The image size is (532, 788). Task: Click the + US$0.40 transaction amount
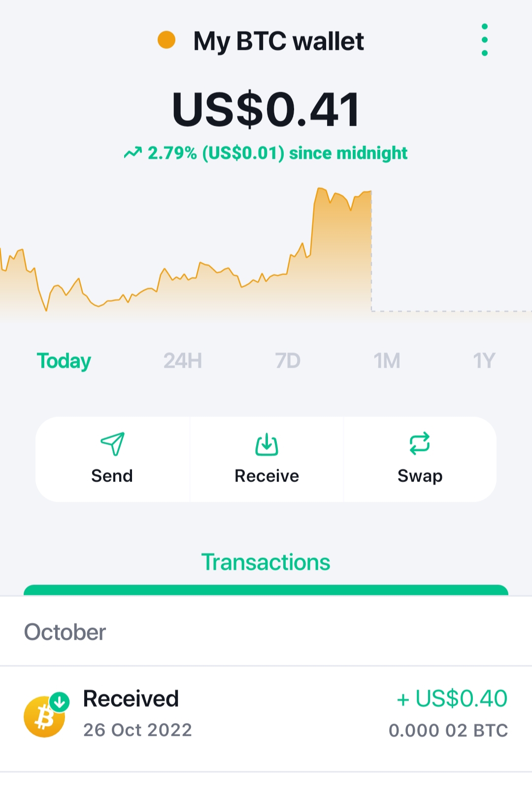(x=452, y=699)
